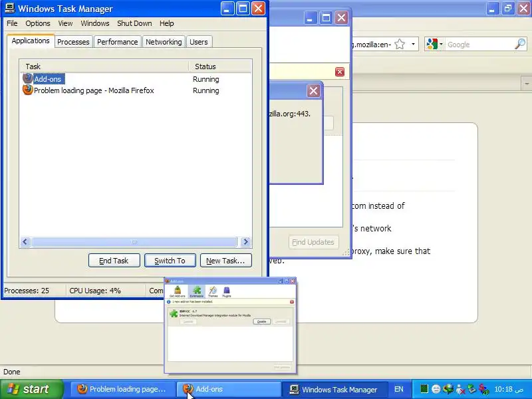
Task: Open the Windows menu in Task Manager
Action: pos(95,23)
